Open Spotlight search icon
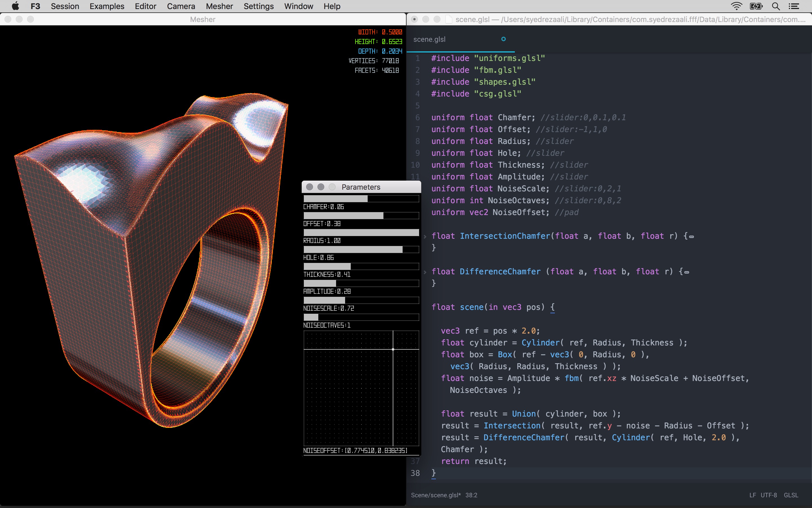This screenshot has width=812, height=508. (776, 6)
